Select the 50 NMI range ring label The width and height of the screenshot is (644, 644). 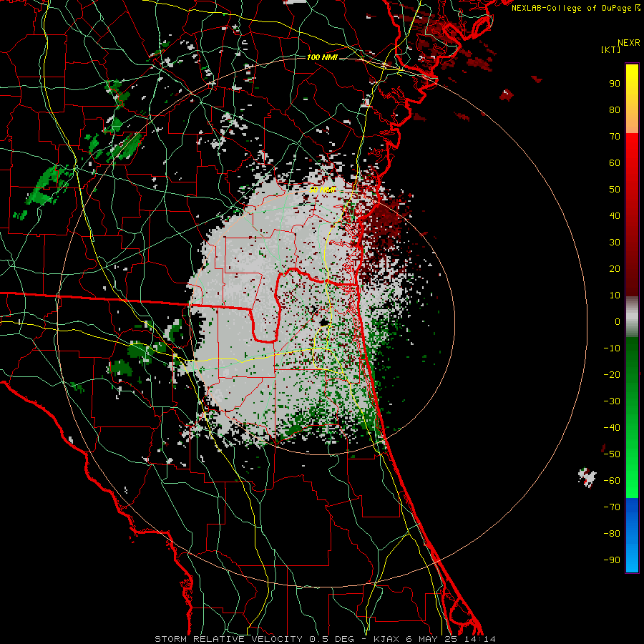coord(323,190)
